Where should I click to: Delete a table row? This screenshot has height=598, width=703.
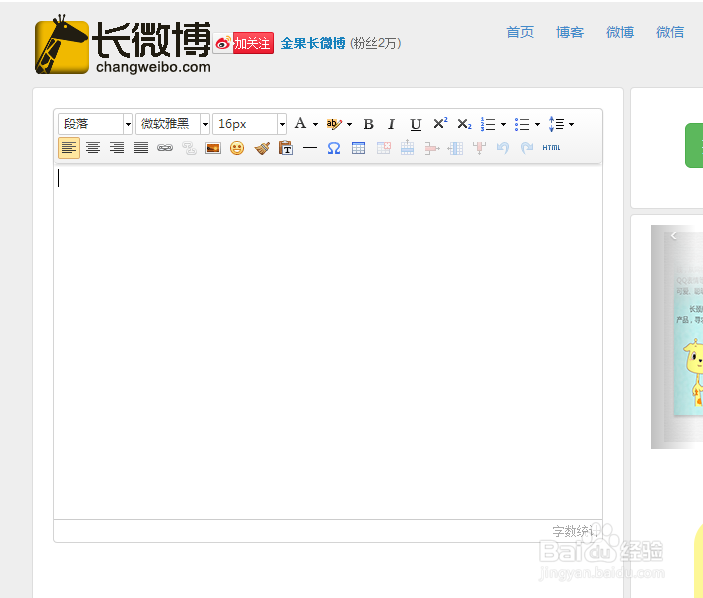coord(432,148)
